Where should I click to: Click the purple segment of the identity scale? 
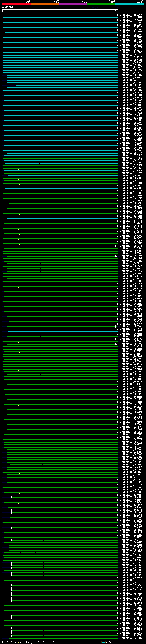tap(73, 4)
